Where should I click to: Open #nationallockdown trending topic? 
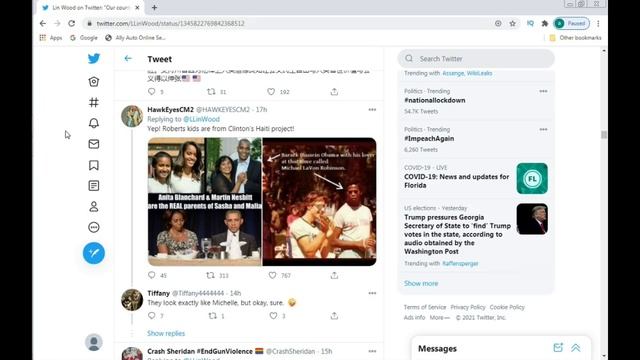435,100
